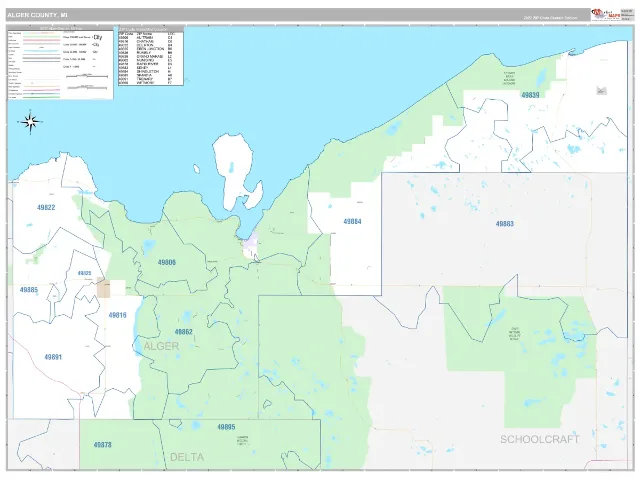The image size is (640, 480).
Task: Select ZIP code label 49884
Action: click(352, 222)
